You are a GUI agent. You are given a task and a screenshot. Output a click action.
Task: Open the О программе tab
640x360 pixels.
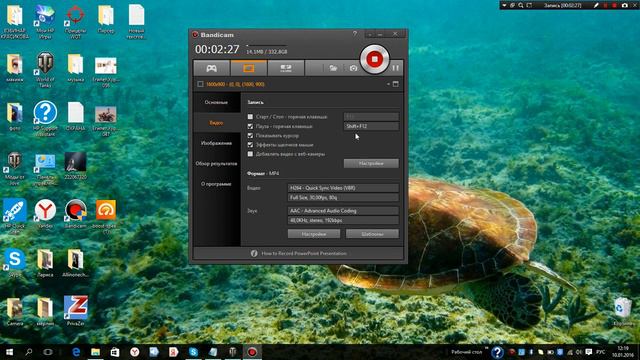tap(216, 184)
